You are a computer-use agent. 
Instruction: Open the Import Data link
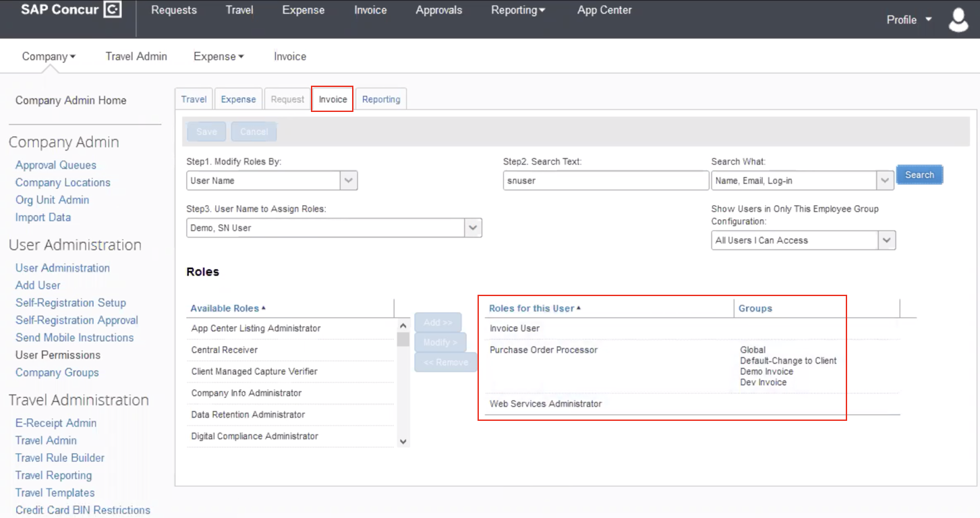click(x=43, y=218)
